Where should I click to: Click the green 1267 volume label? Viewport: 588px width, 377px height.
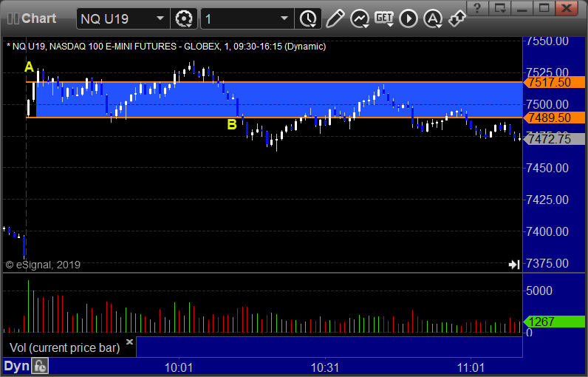point(554,322)
